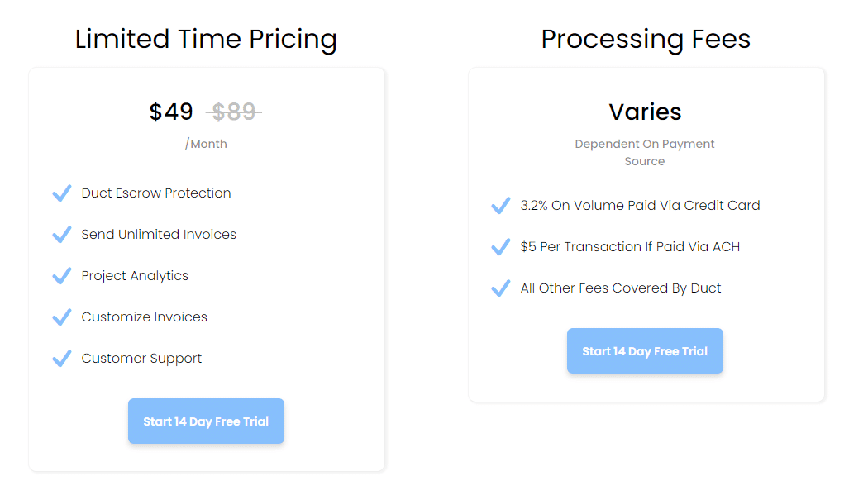Screen dimensions: 868x495
Task: Select the Processing Fees heading
Action: pyautogui.click(x=646, y=39)
